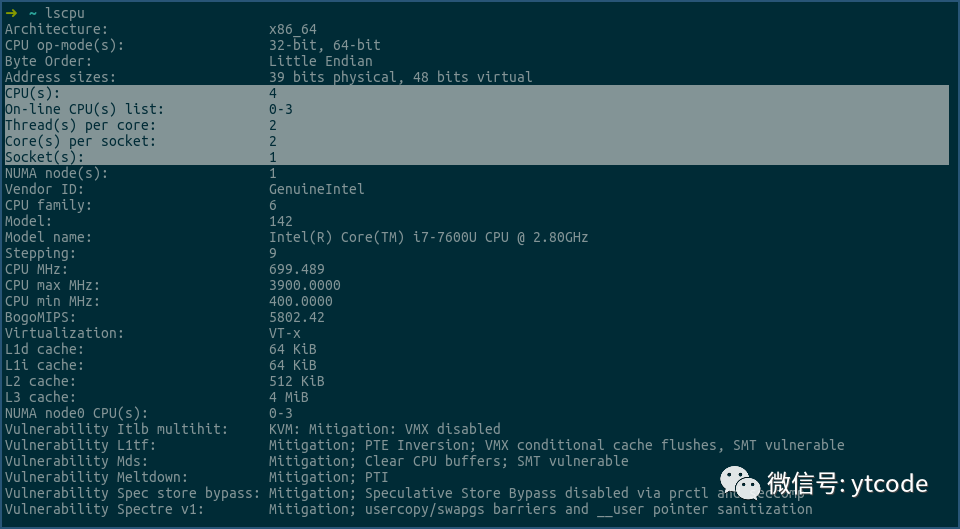Click the L2 cache 512 KiB value

[x=296, y=381]
